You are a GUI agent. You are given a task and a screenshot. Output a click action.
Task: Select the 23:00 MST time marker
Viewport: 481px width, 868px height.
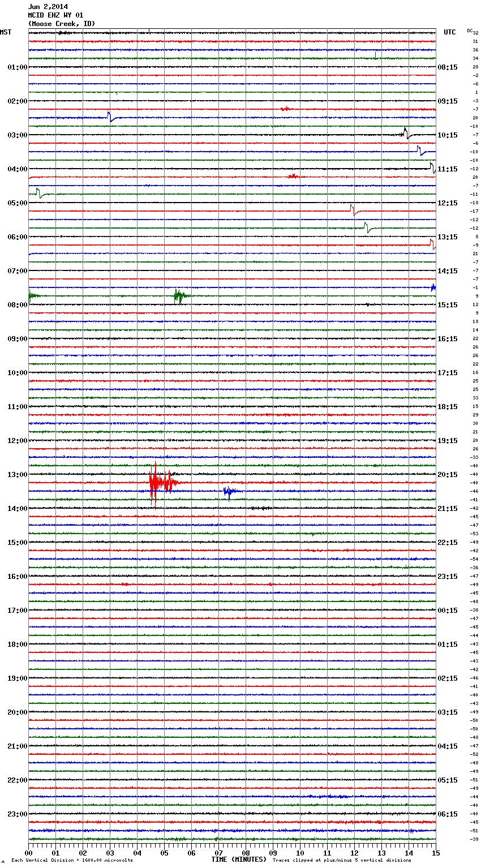pos(17,814)
